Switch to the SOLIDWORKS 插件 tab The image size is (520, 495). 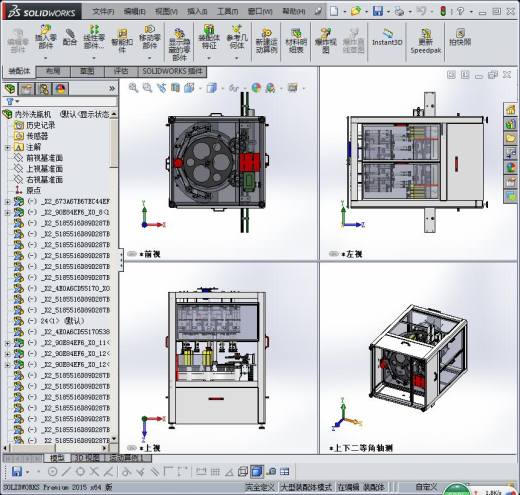point(172,71)
